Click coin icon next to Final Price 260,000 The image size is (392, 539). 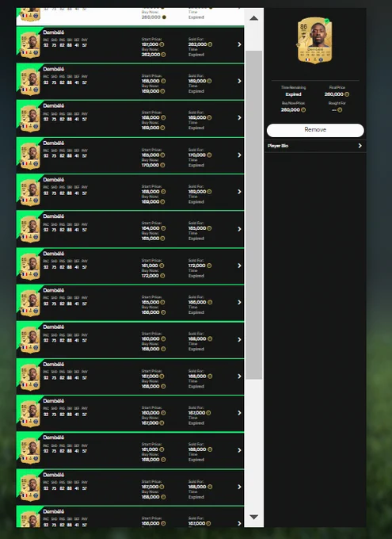[x=347, y=94]
